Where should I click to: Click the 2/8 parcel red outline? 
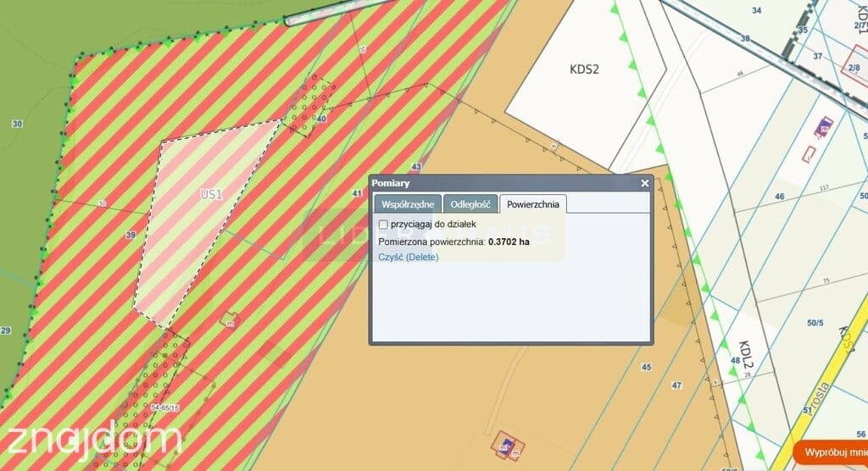854,69
